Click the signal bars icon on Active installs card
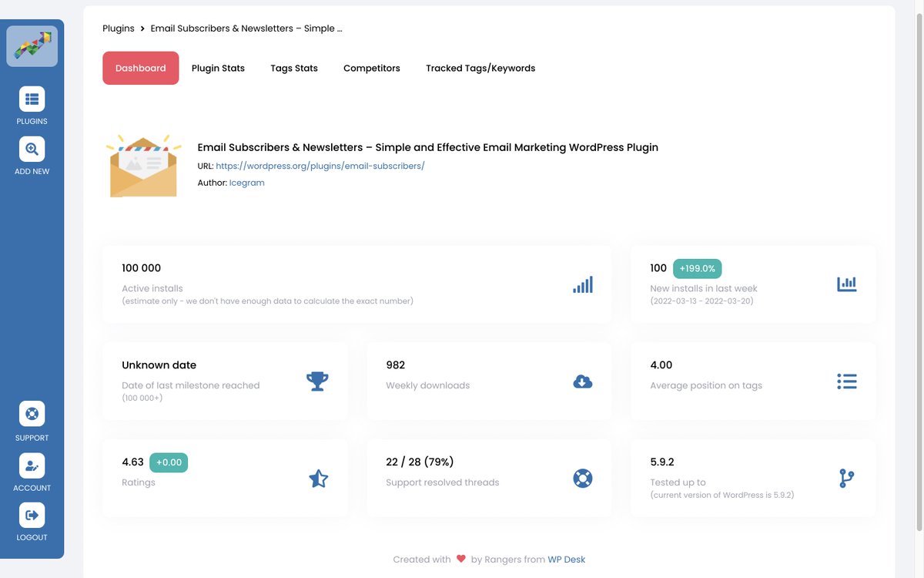Viewport: 924px width, 578px height. [x=583, y=284]
